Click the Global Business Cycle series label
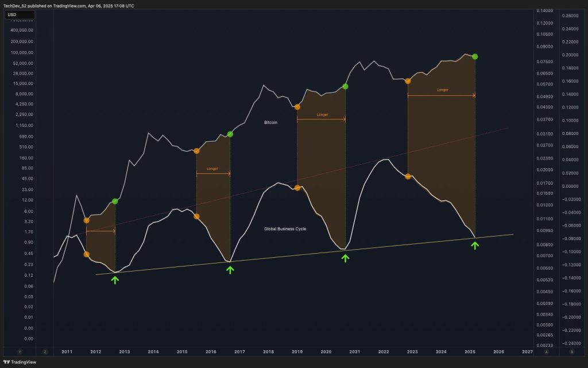This screenshot has width=588, height=368. click(285, 229)
